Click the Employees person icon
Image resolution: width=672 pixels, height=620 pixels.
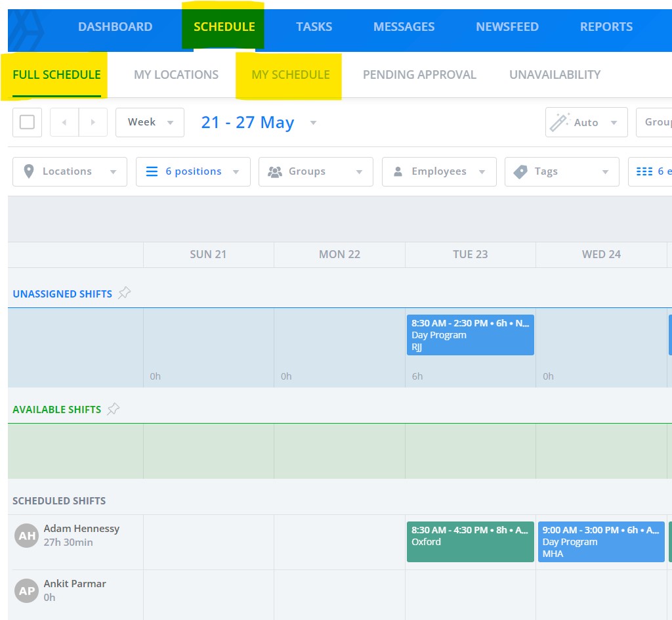[398, 171]
